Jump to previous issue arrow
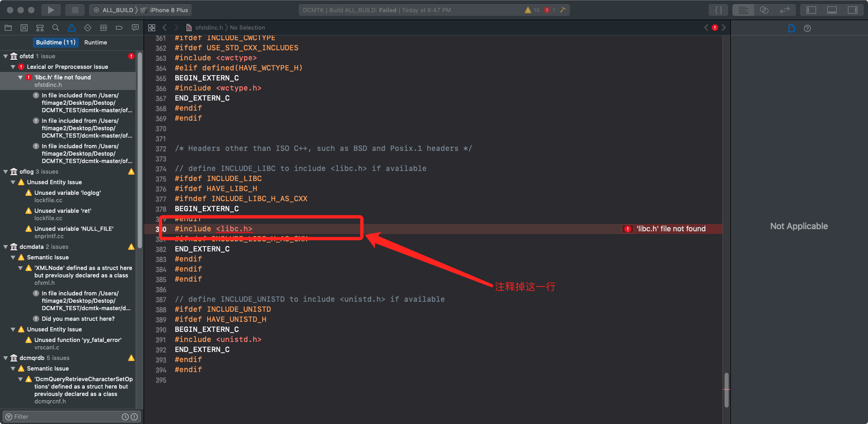 706,28
